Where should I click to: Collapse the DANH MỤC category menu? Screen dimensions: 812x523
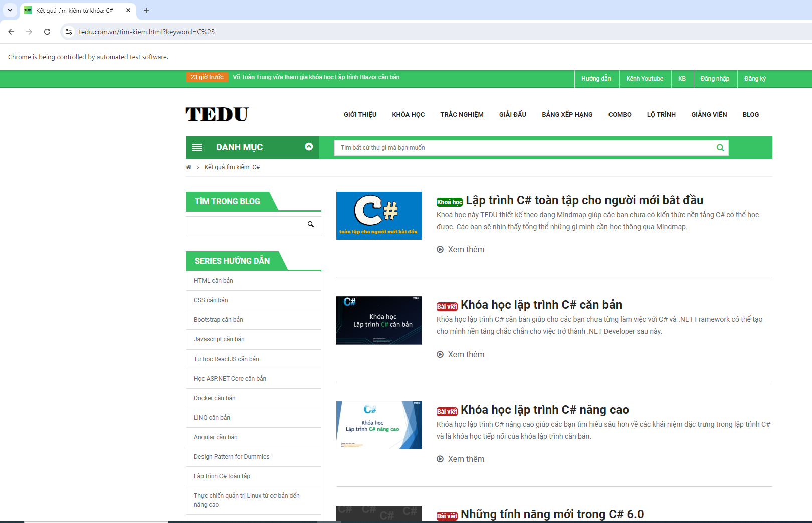tap(309, 147)
